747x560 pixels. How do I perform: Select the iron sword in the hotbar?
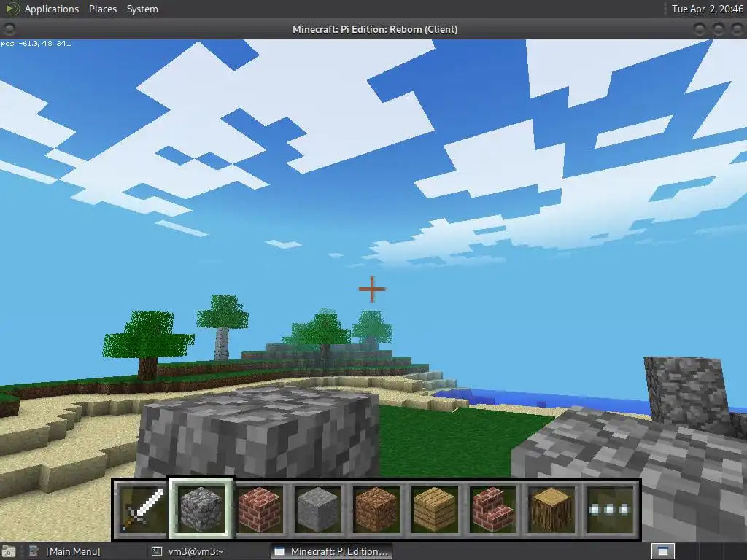click(x=142, y=510)
